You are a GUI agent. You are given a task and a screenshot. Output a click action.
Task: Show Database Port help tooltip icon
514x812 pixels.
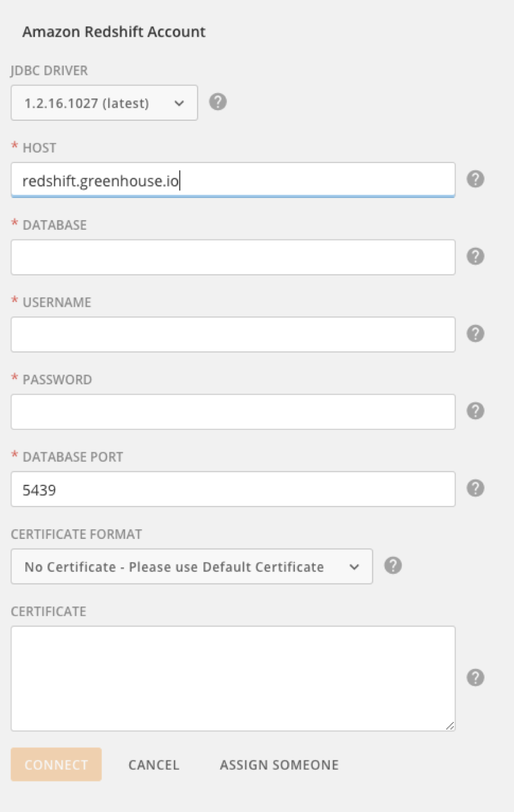coord(475,488)
